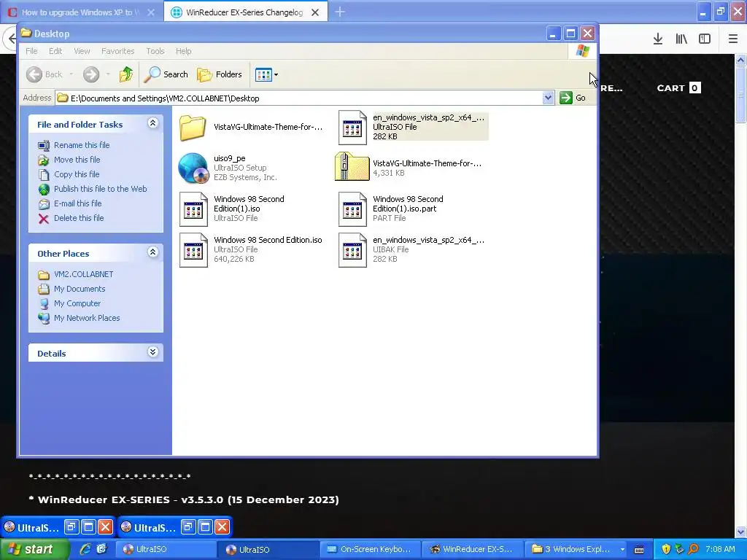Launch Internet Explorer from Quick Launch
Image resolution: width=747 pixels, height=560 pixels.
coord(85,549)
